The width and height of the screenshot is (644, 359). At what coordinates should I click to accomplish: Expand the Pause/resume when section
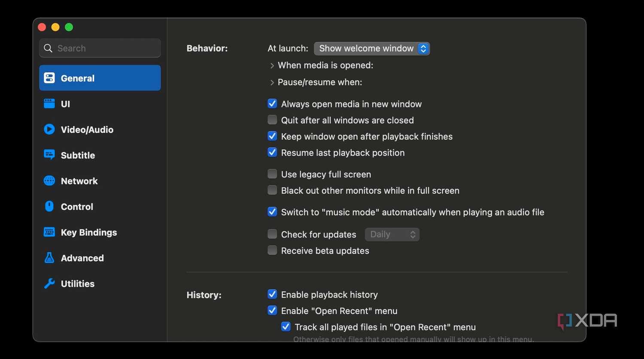272,82
